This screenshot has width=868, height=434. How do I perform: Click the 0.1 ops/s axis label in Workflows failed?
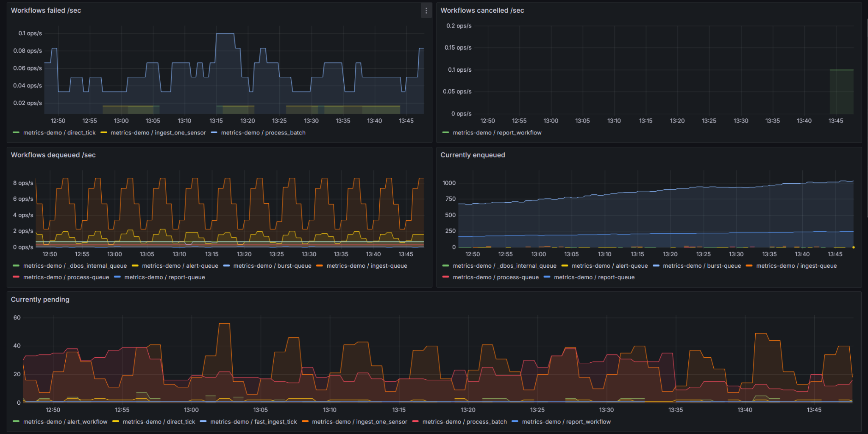coord(30,33)
